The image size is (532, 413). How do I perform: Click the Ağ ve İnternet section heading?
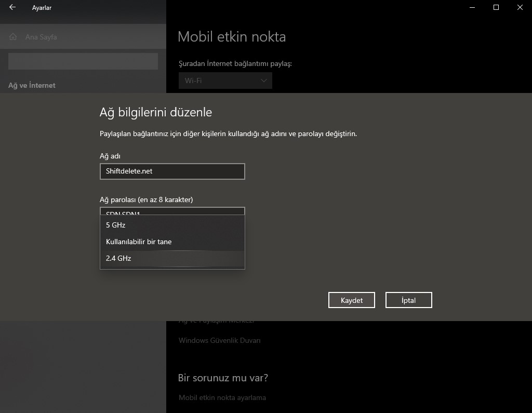point(32,85)
